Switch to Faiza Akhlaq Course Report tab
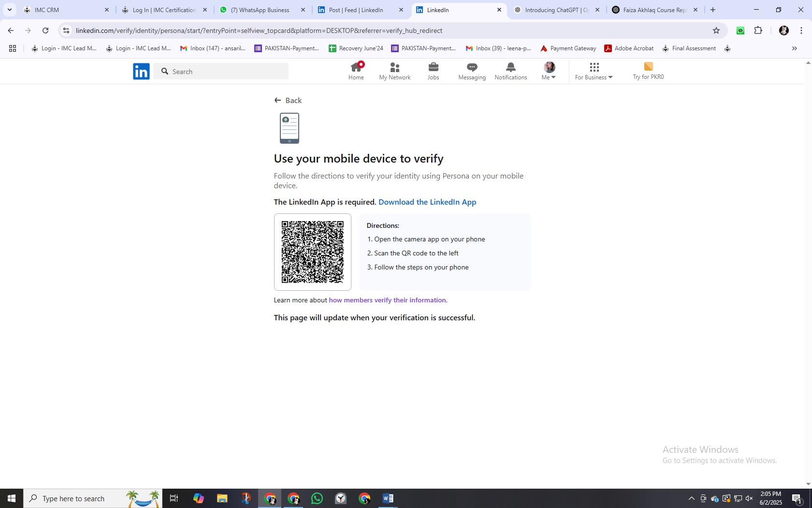Viewport: 812px width, 508px height. click(654, 10)
